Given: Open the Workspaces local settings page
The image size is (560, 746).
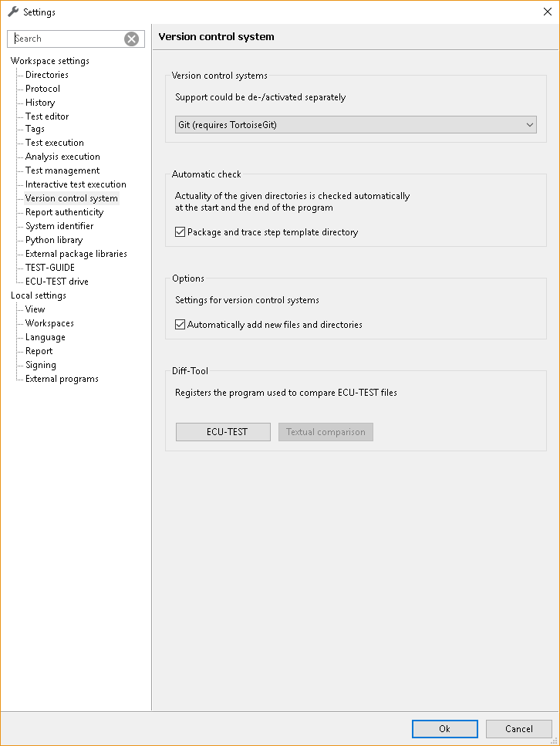Looking at the screenshot, I should point(49,323).
